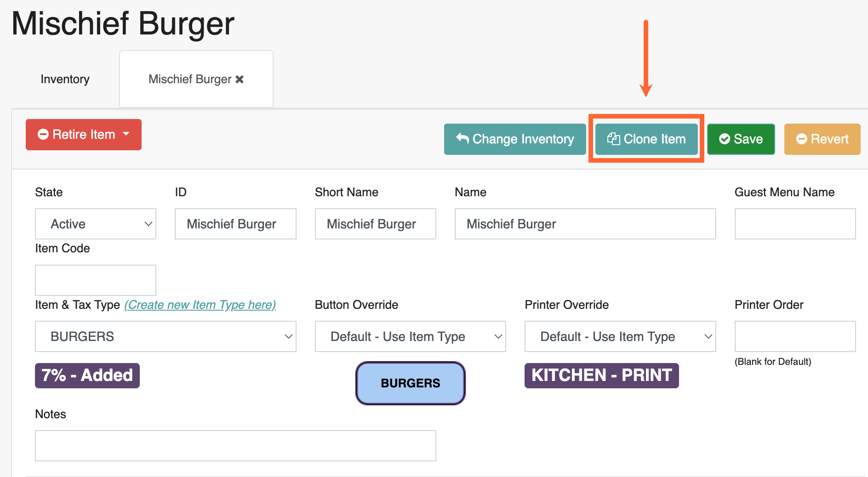Click the copy icon on Clone Item
The width and height of the screenshot is (868, 477).
click(613, 139)
